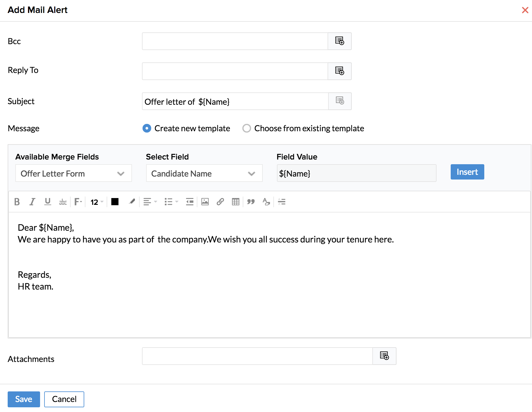Open the font size 12 dropdown
Screen dimensions: 532x412
pyautogui.click(x=97, y=202)
